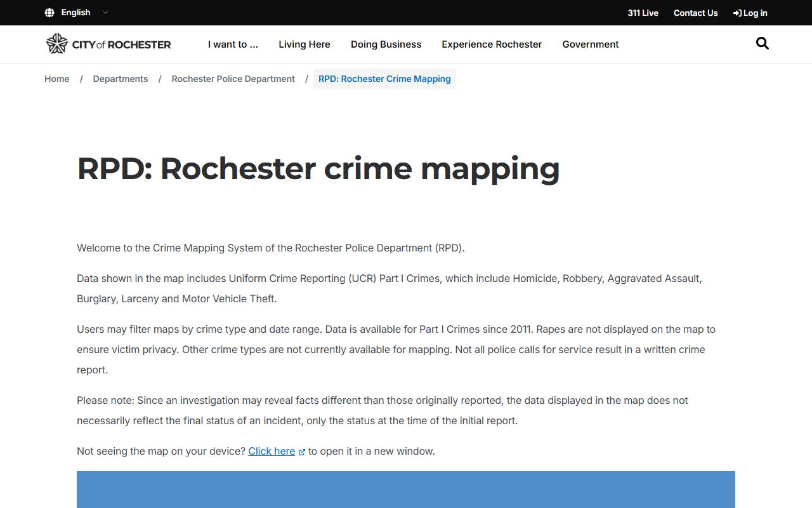Click the "Welcome to the Crime Mapping System" paragraph
Viewport: 812px width, 508px height.
click(x=271, y=248)
